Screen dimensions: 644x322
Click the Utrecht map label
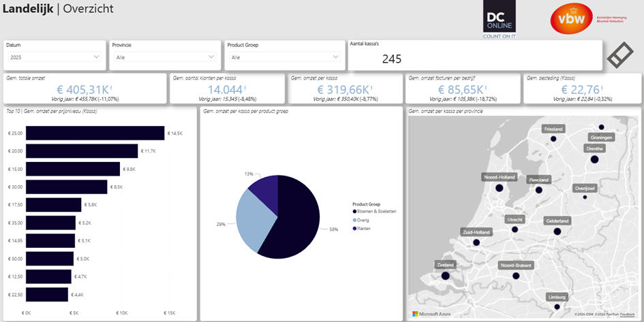[515, 220]
